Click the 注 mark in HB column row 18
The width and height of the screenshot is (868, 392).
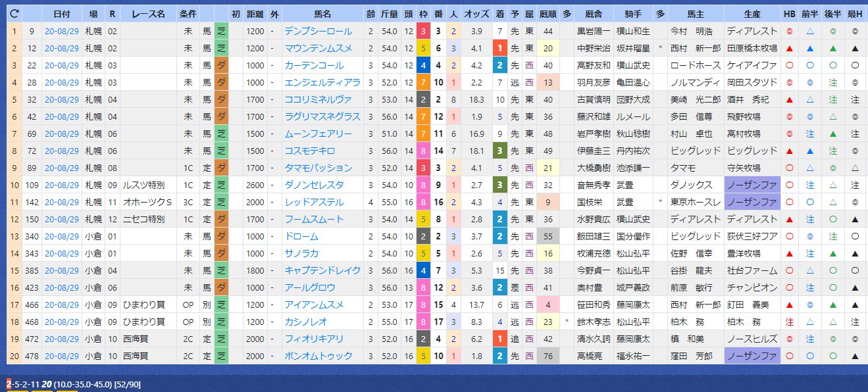[x=789, y=322]
